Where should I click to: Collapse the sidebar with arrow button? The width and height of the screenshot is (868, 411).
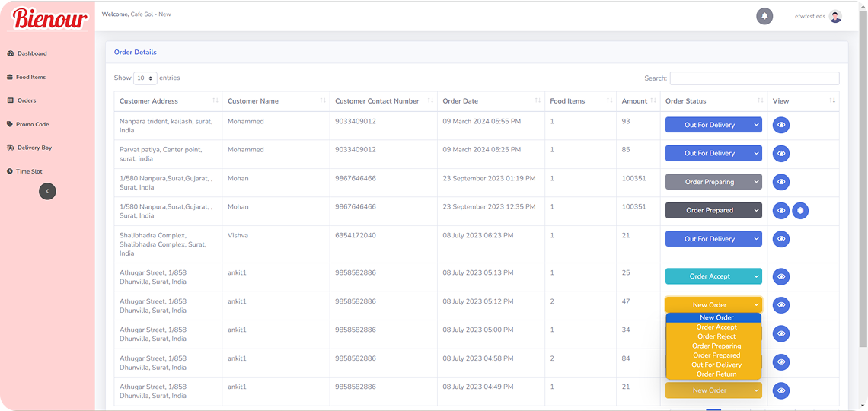pos(47,191)
